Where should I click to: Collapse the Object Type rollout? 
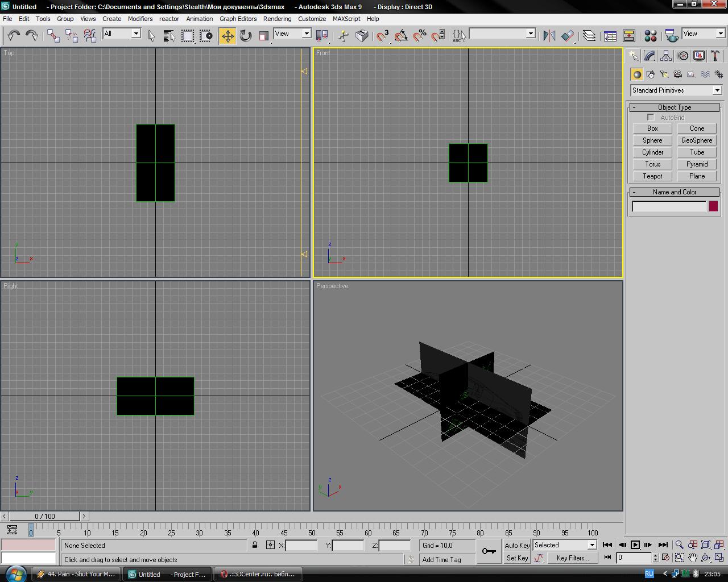coord(675,107)
